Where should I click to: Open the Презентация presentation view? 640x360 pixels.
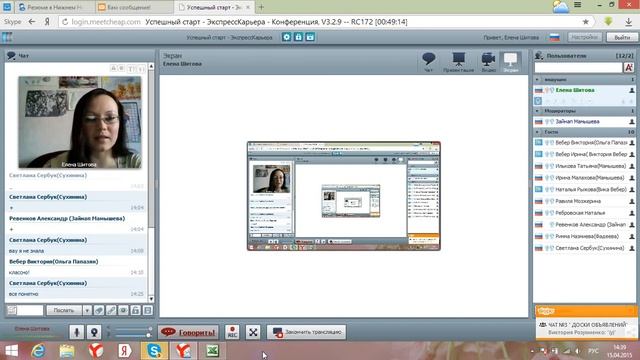point(458,62)
